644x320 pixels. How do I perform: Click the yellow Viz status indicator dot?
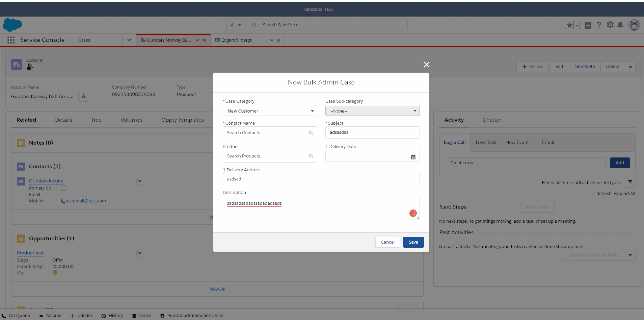tap(55, 272)
